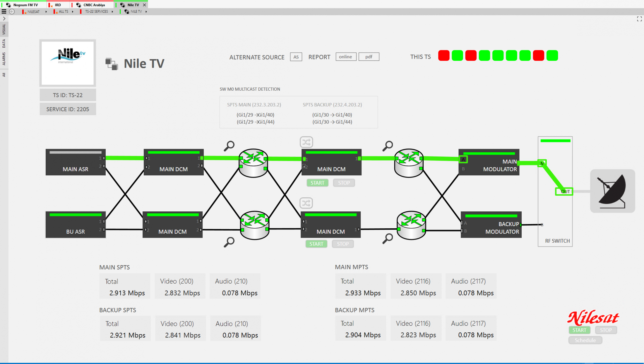644x364 pixels.
Task: Click the lower-left router icon
Action: click(x=255, y=225)
